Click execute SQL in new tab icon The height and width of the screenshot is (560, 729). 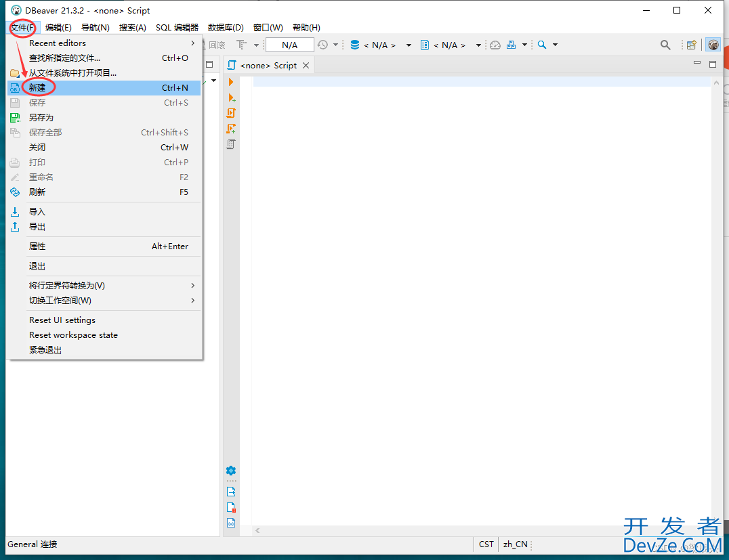232,98
